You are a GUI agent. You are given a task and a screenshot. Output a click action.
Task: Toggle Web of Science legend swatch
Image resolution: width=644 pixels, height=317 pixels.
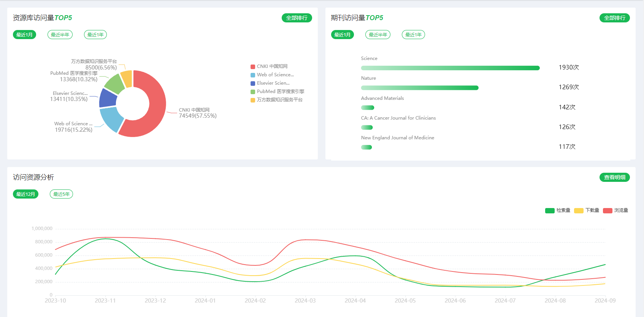253,75
